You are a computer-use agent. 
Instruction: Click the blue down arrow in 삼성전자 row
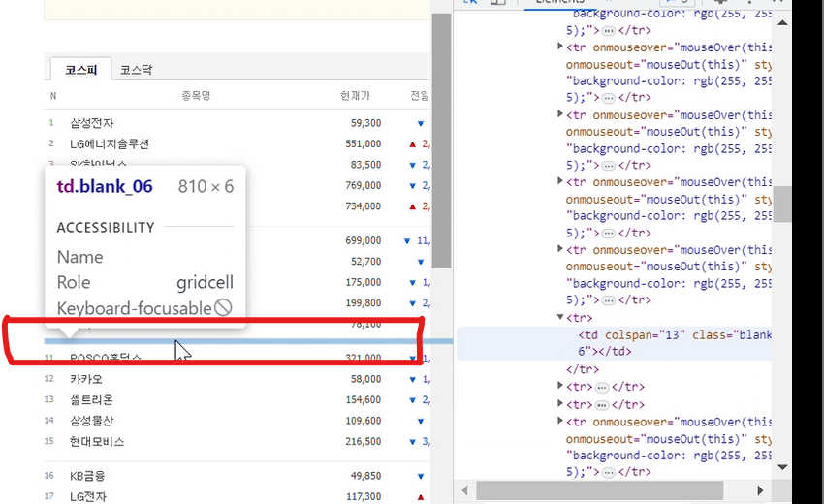click(421, 123)
